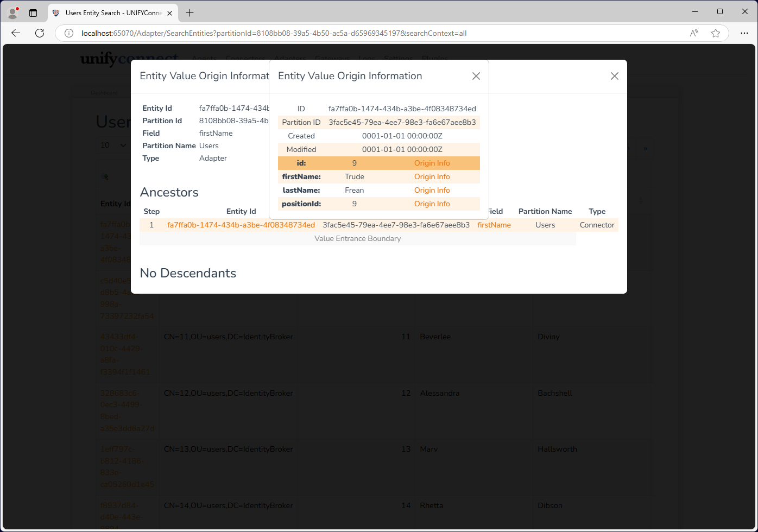Open the page size dropdown showing 10

113,145
